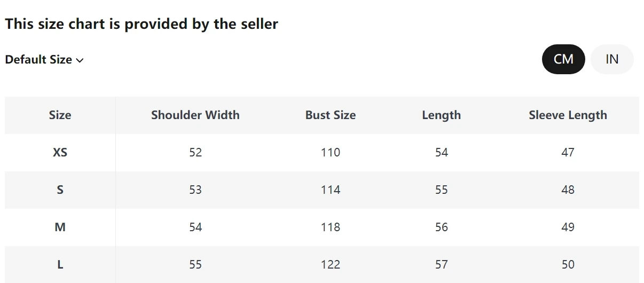
Task: Click the M bust size value 118
Action: point(331,227)
